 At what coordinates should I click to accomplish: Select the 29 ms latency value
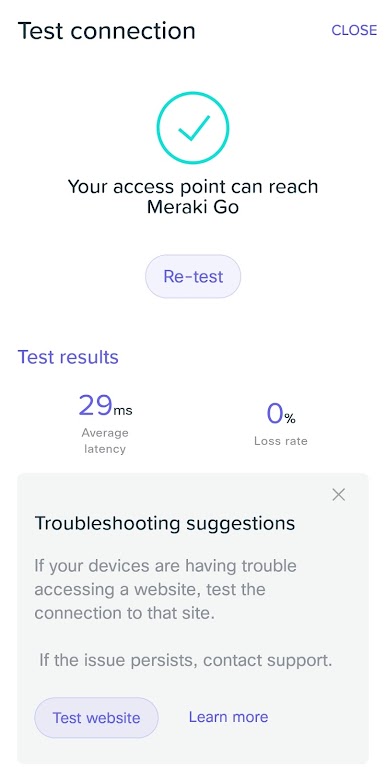(x=105, y=405)
